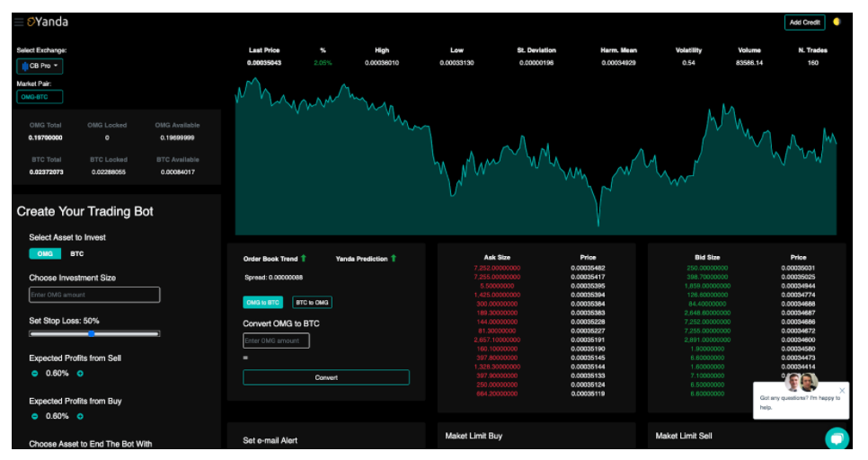Click the Maket Limit Sell heading
Image resolution: width=868 pixels, height=460 pixels.
(684, 437)
